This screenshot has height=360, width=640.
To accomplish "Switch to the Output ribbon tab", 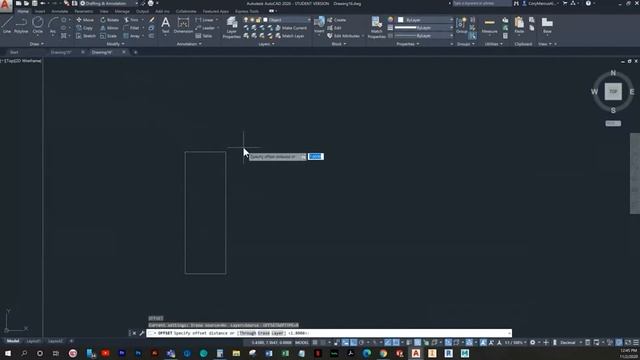I will click(x=142, y=11).
